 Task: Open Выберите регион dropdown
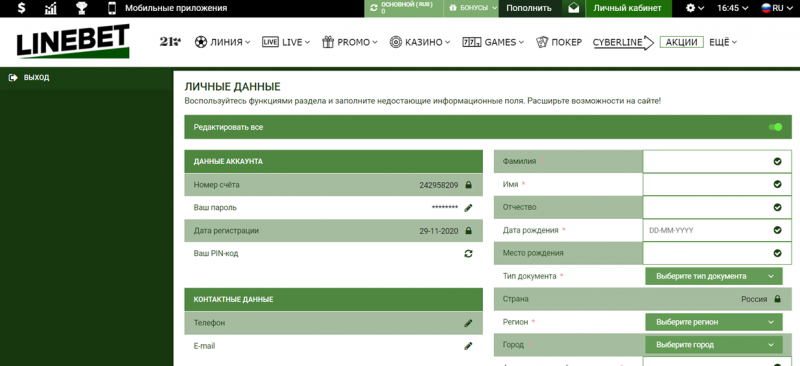coord(714,322)
